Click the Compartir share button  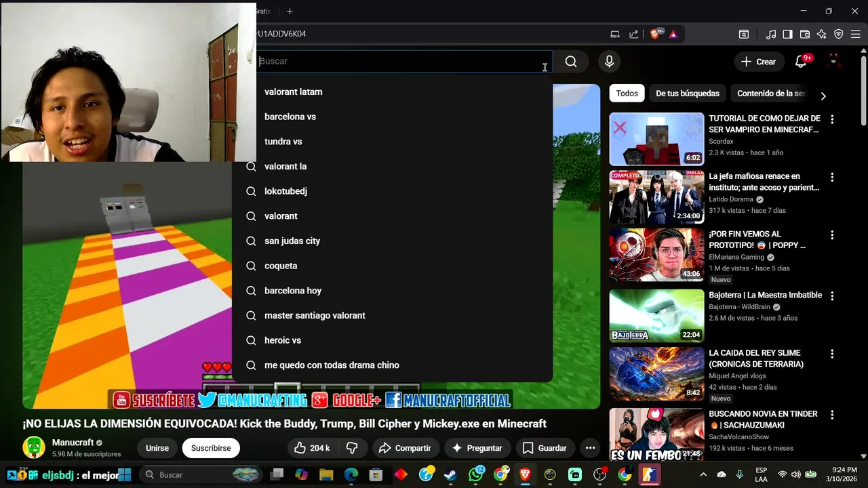(x=405, y=448)
